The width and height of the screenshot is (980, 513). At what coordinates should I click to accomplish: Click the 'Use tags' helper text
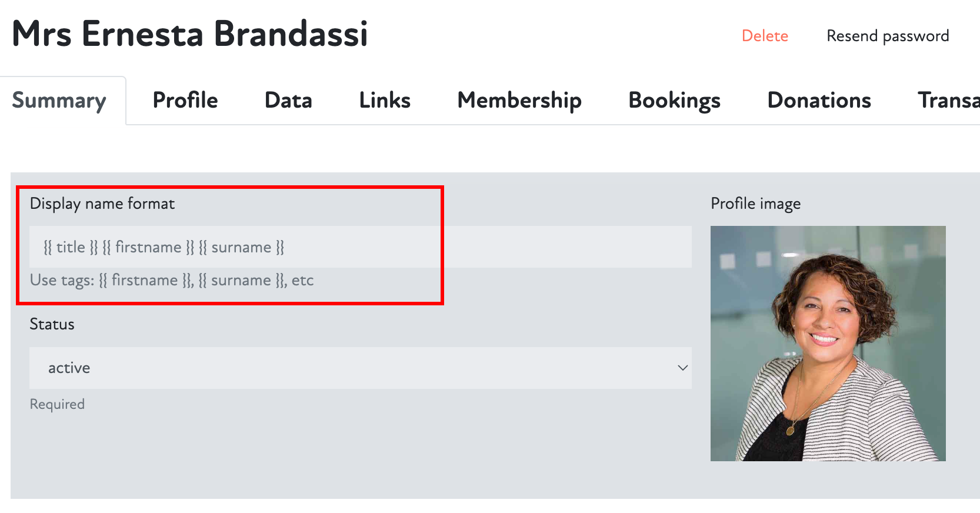pyautogui.click(x=172, y=280)
